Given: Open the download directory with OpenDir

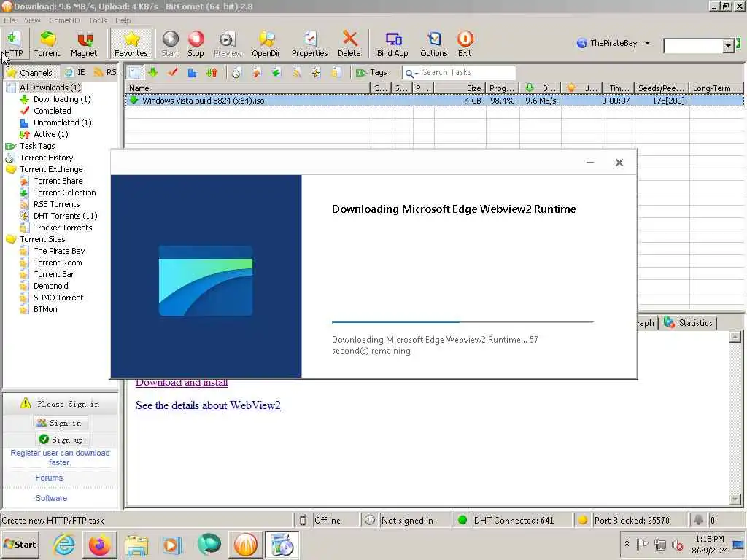Looking at the screenshot, I should 266,44.
